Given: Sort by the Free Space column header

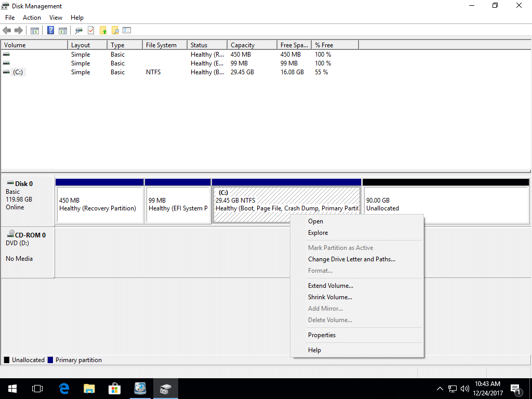Looking at the screenshot, I should pyautogui.click(x=294, y=45).
